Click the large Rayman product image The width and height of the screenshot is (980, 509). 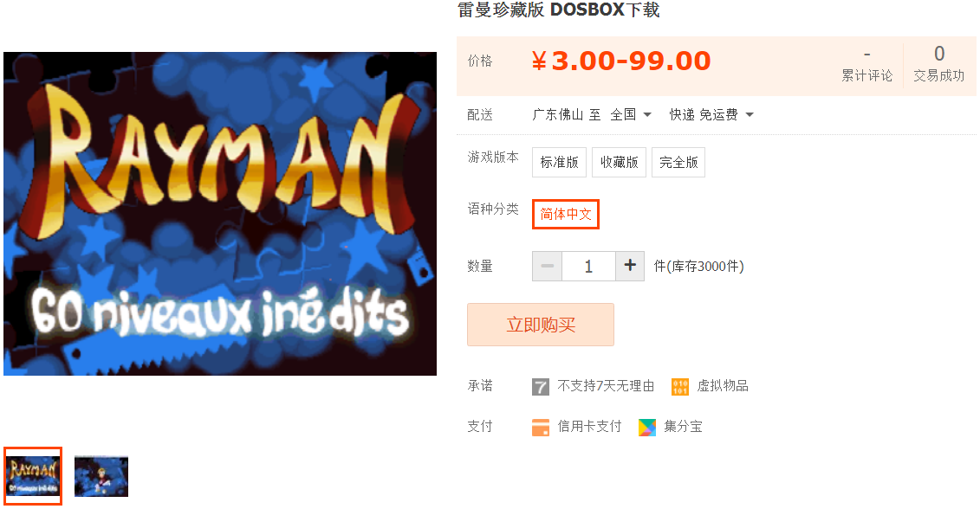coord(220,214)
